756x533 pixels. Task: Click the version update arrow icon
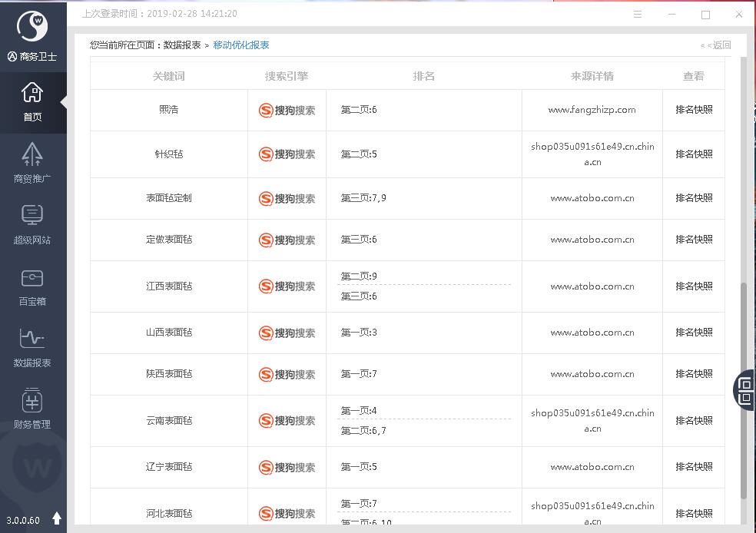[x=57, y=518]
